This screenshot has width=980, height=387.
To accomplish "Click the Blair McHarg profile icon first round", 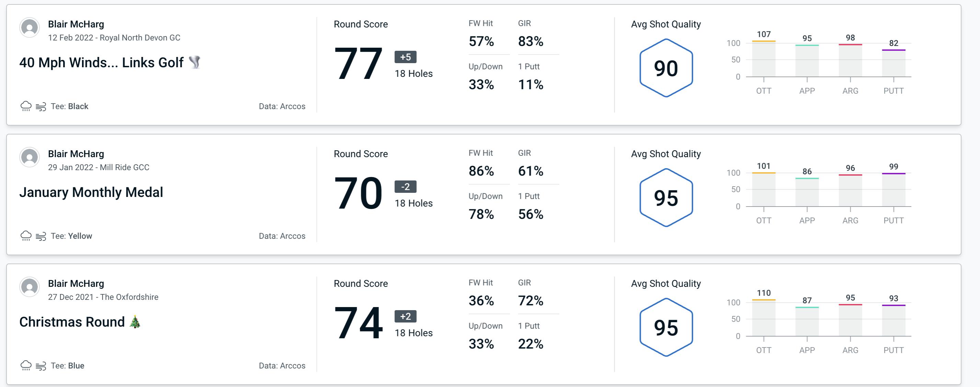I will click(30, 30).
